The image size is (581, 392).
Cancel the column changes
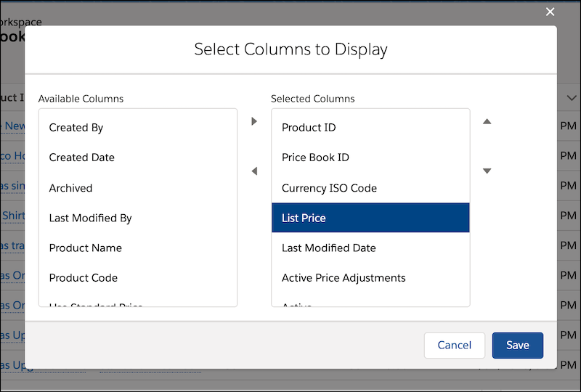(x=455, y=345)
